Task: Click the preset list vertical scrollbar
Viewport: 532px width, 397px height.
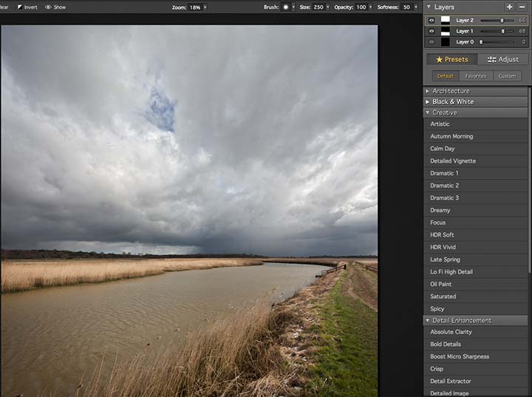Action: pyautogui.click(x=530, y=180)
